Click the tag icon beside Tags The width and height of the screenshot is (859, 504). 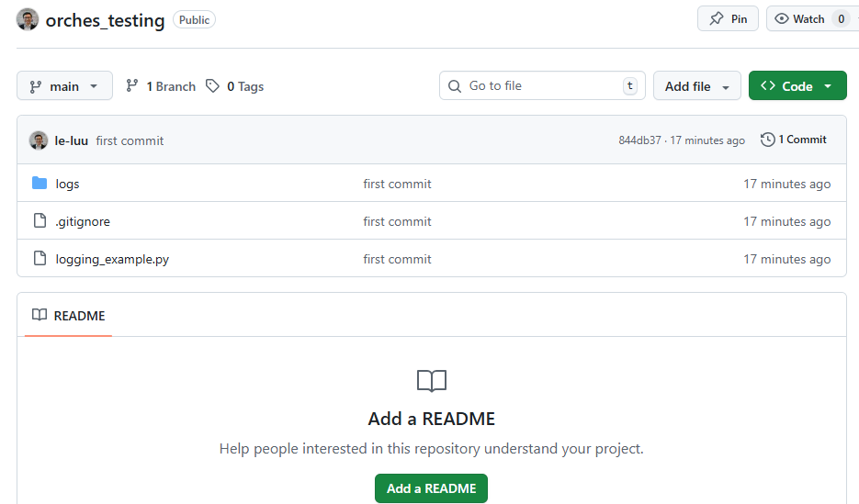tap(213, 86)
